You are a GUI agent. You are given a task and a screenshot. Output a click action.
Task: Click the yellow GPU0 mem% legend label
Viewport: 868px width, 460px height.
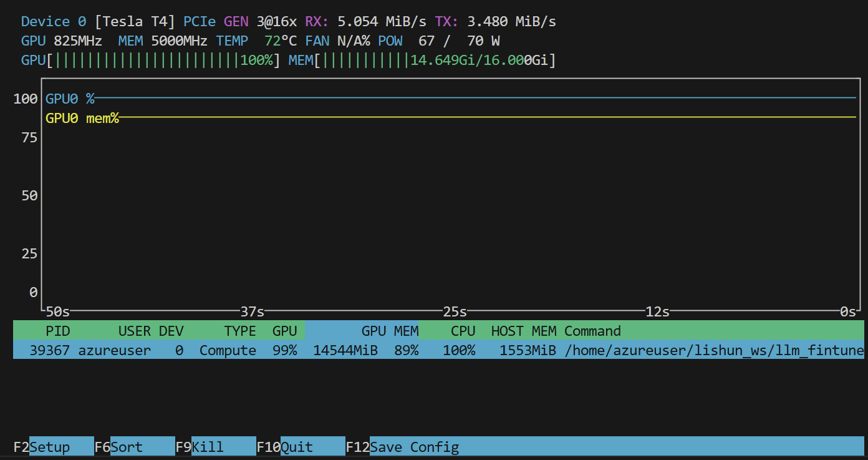(82, 118)
